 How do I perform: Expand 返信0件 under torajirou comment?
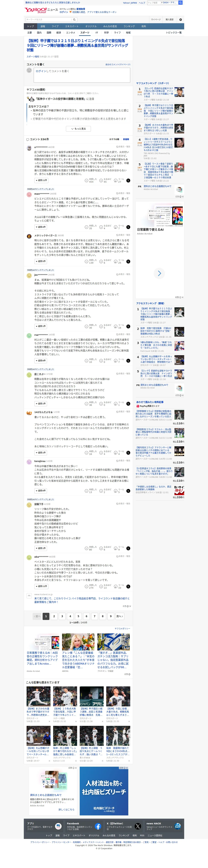coord(41,491)
